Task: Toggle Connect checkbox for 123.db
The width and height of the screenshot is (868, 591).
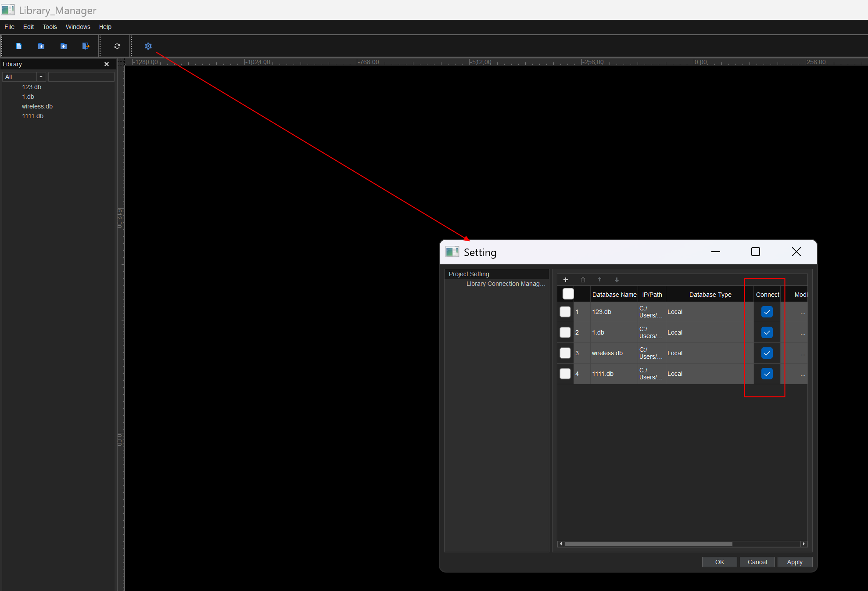Action: pos(767,312)
